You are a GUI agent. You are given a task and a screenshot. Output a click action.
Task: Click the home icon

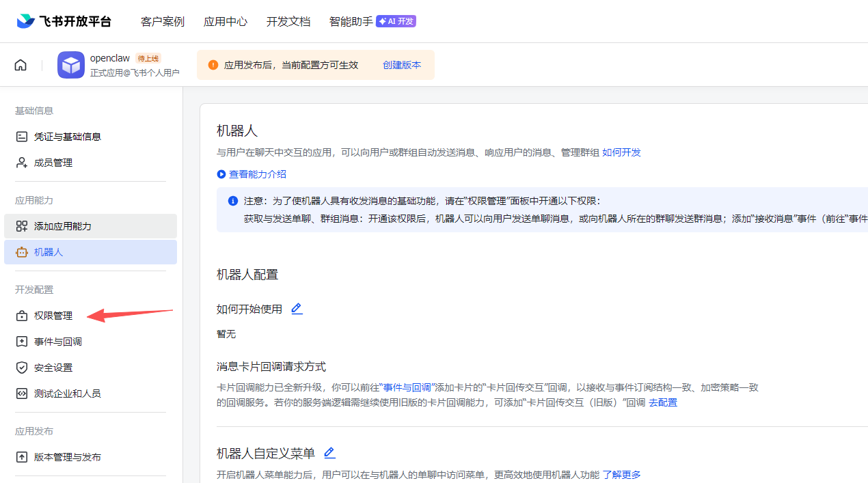pos(21,65)
